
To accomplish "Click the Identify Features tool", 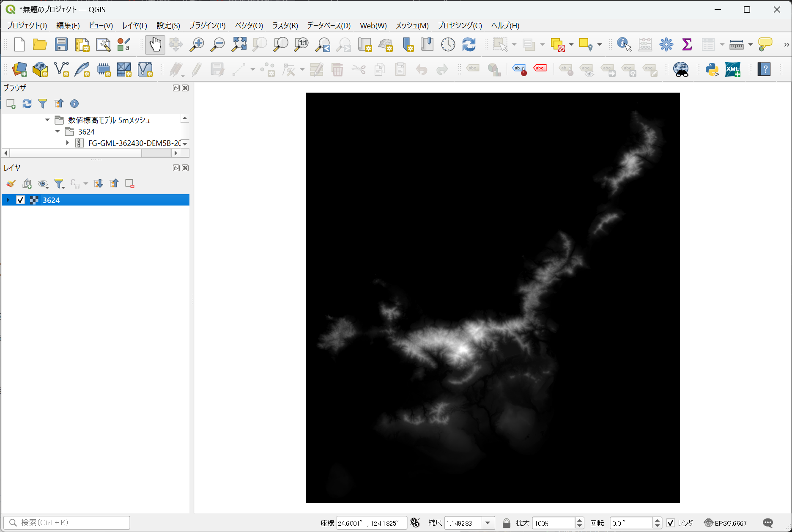I will [624, 45].
